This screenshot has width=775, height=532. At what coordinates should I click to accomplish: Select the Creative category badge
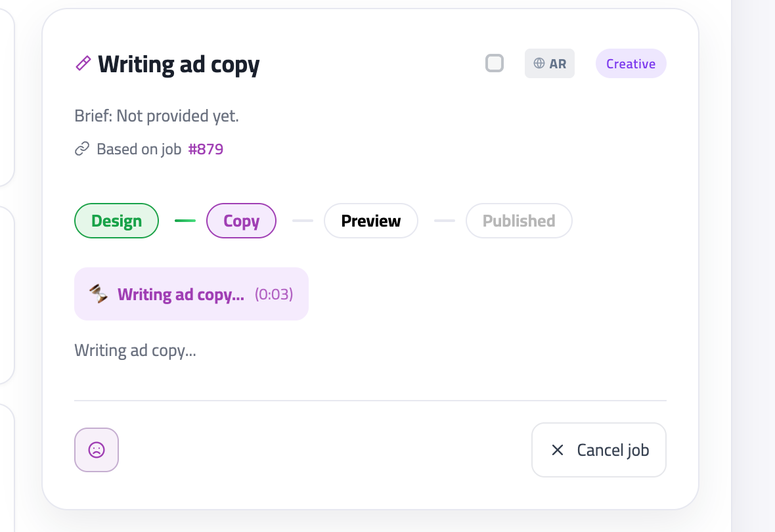coord(631,63)
